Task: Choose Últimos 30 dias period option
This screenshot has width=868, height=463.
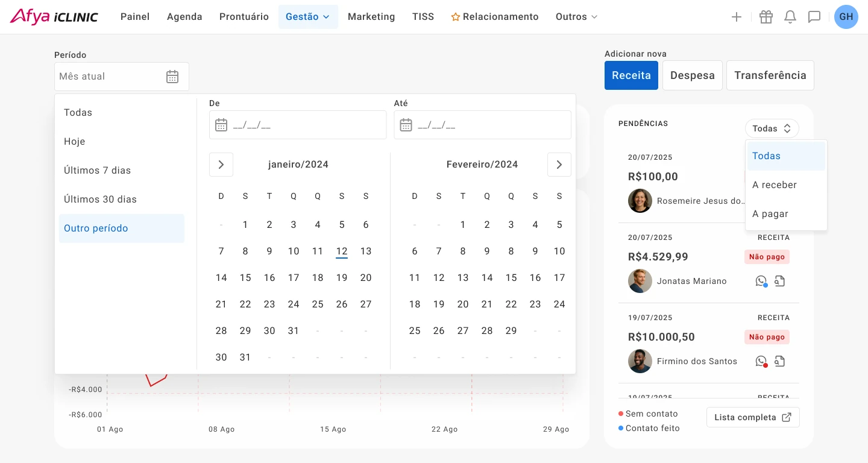Action: pyautogui.click(x=122, y=200)
